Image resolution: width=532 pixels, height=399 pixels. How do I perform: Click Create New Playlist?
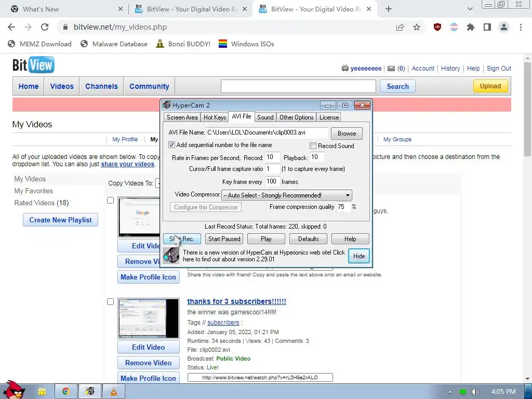pos(60,220)
